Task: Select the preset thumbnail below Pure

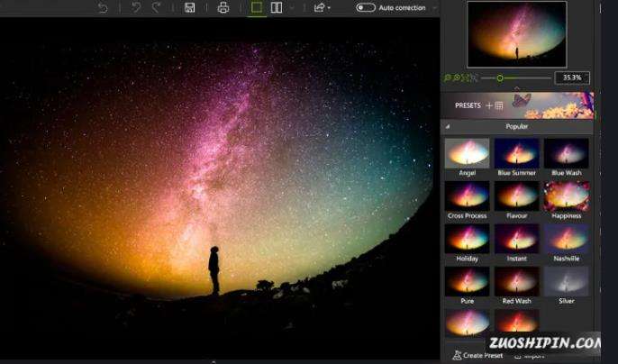Action: coord(467,323)
